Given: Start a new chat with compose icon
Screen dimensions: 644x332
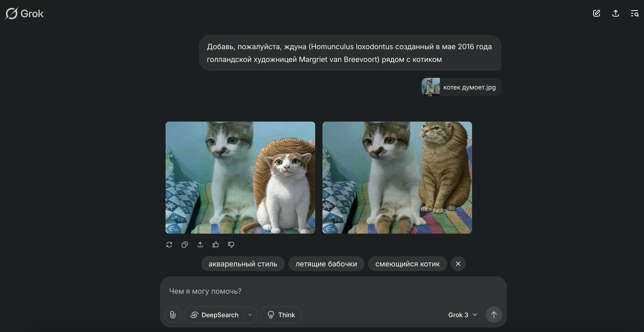Looking at the screenshot, I should pyautogui.click(x=597, y=13).
